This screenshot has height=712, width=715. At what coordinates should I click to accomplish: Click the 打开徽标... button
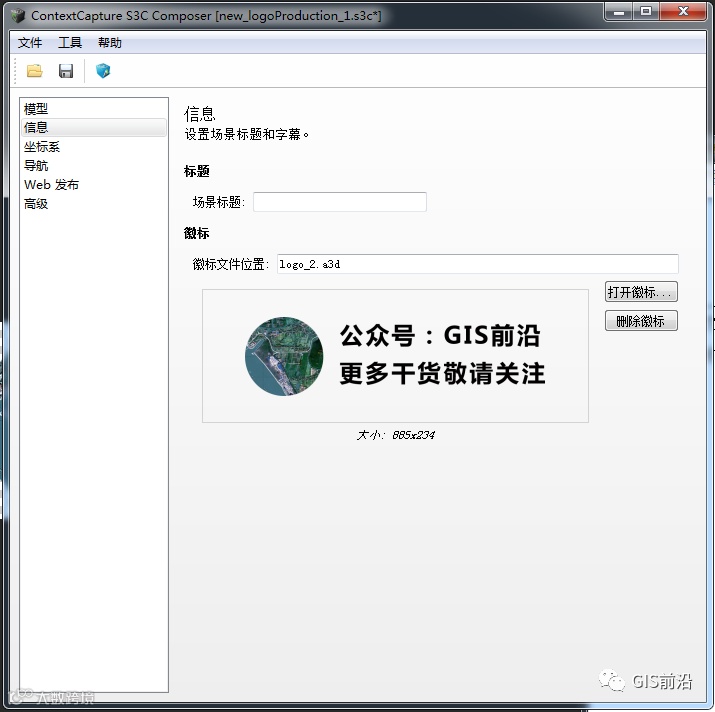(x=641, y=292)
